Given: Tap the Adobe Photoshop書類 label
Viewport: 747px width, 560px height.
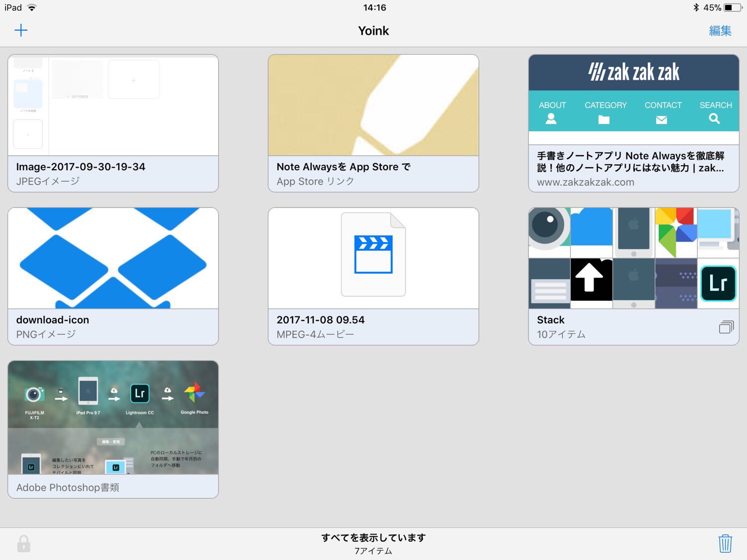Looking at the screenshot, I should 68,487.
